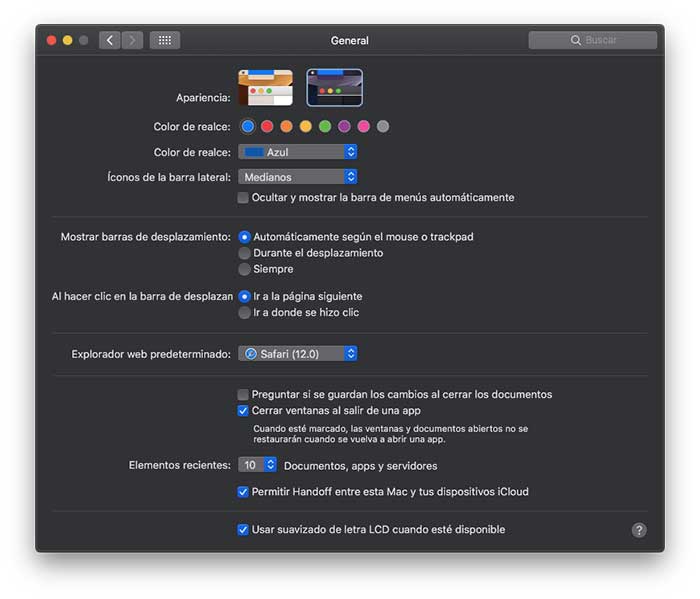The image size is (700, 599).
Task: Click the Buscar search field
Action: click(592, 40)
